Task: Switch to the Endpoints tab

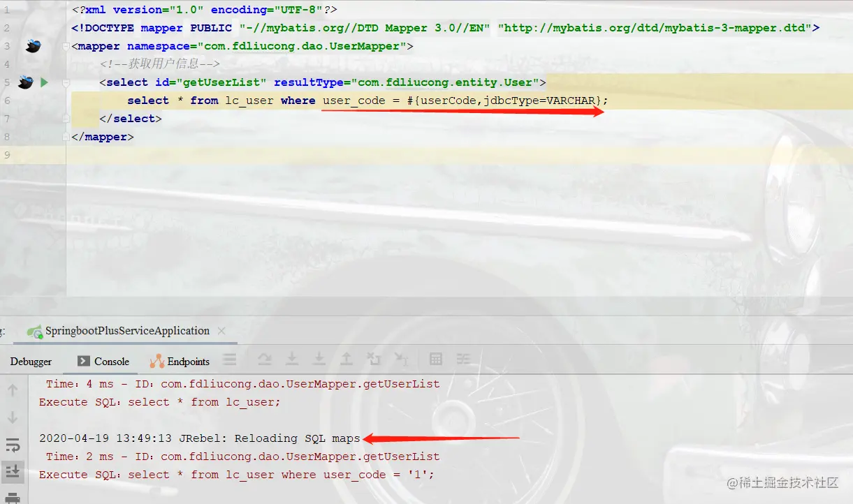Action: point(180,362)
